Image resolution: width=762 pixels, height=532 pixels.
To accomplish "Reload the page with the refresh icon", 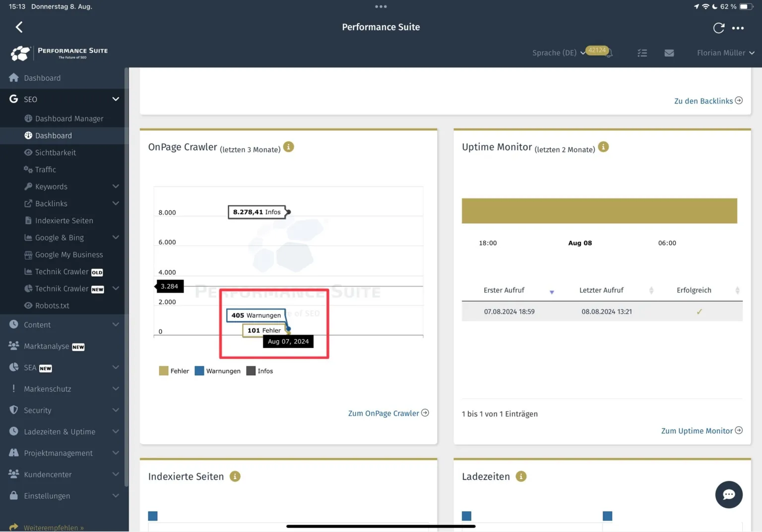I will point(718,28).
